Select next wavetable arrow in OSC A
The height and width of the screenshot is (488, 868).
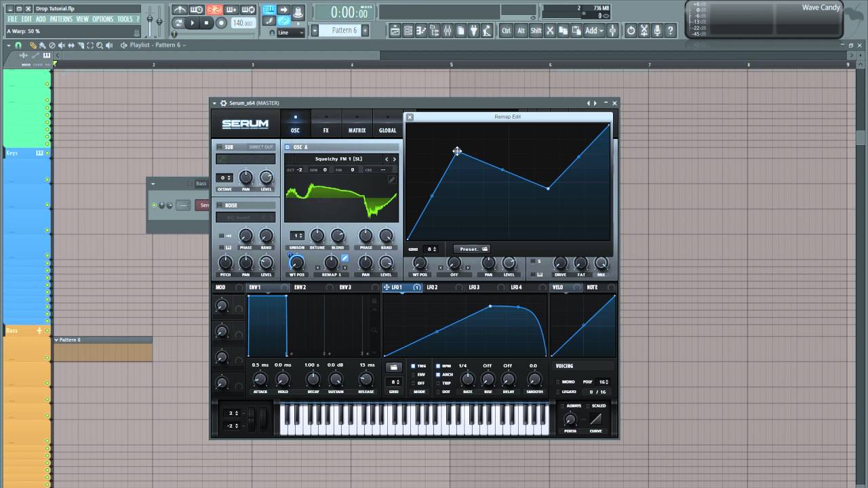pos(395,159)
